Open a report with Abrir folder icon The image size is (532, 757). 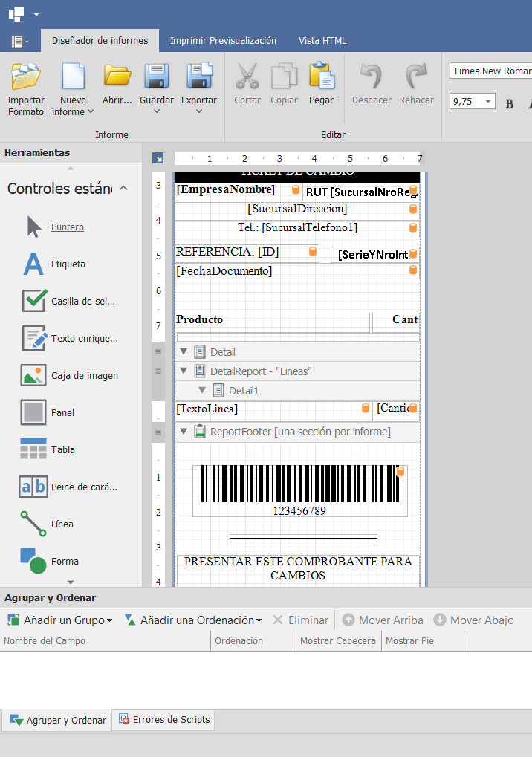117,77
